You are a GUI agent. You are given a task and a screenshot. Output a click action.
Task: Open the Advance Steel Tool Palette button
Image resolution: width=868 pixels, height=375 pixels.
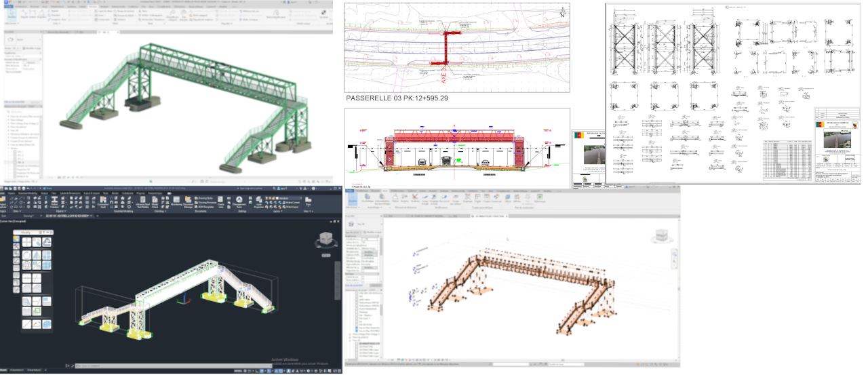pyautogui.click(x=142, y=203)
